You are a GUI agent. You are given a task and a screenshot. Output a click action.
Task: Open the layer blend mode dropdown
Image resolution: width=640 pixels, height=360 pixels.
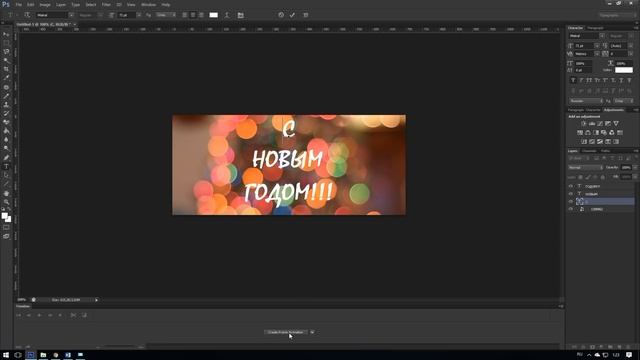click(585, 168)
